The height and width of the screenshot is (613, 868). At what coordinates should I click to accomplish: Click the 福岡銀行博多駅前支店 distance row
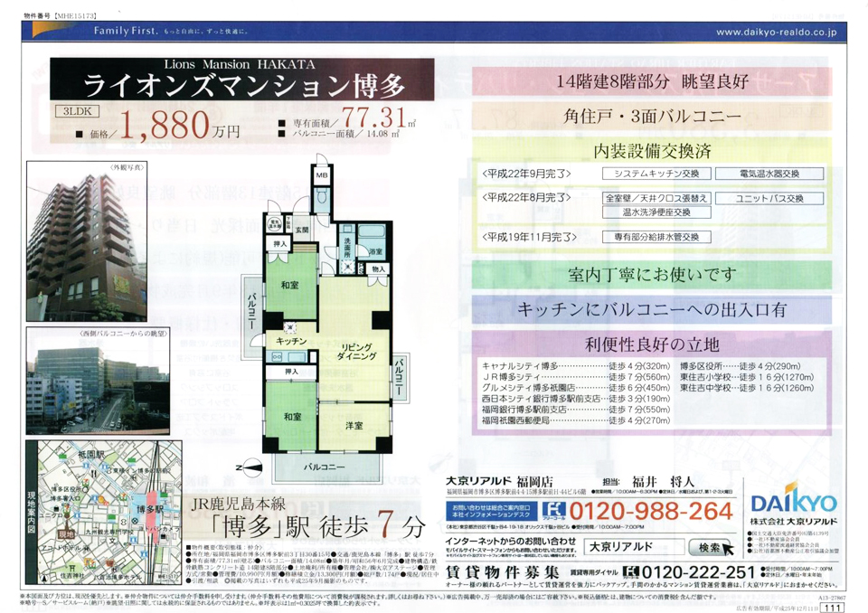(x=576, y=410)
